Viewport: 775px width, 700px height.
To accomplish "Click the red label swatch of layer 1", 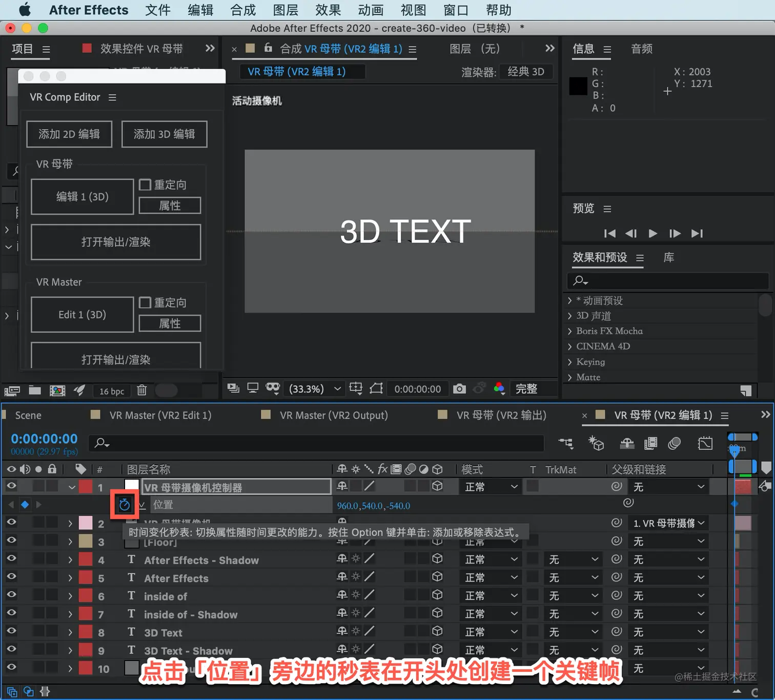I will click(x=86, y=487).
